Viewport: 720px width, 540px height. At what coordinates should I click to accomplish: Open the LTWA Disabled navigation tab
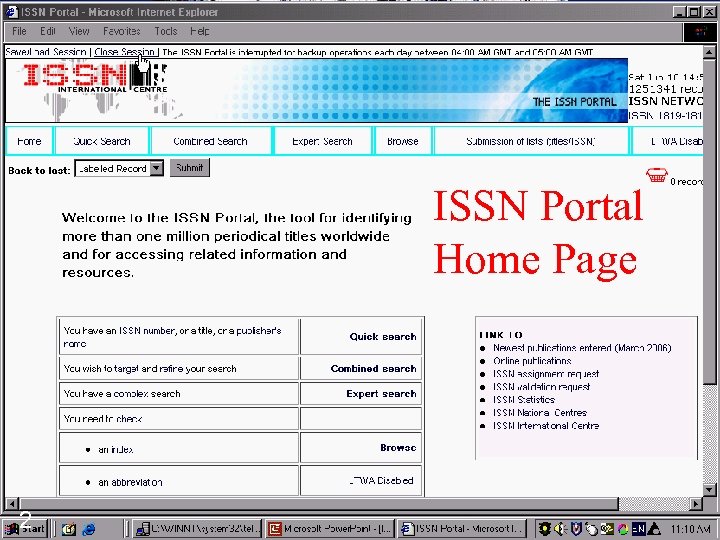coord(668,141)
